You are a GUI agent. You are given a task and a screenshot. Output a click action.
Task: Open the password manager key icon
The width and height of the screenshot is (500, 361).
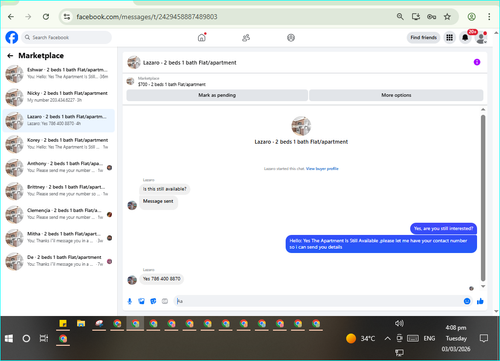coord(432,16)
